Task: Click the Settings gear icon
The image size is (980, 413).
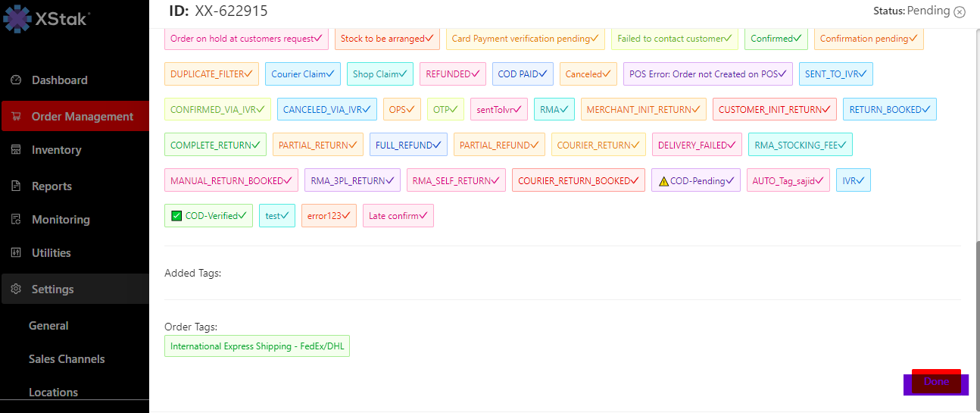Action: 15,289
